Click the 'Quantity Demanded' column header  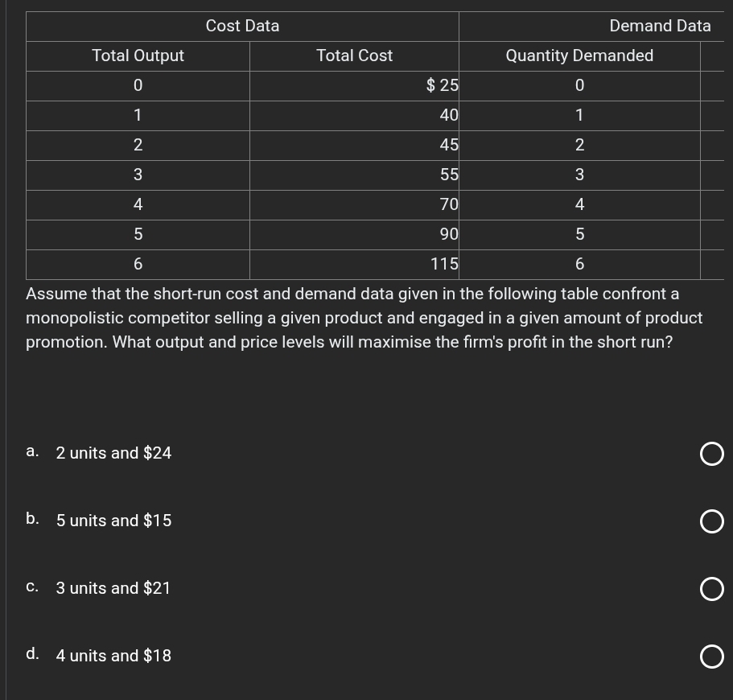579,56
